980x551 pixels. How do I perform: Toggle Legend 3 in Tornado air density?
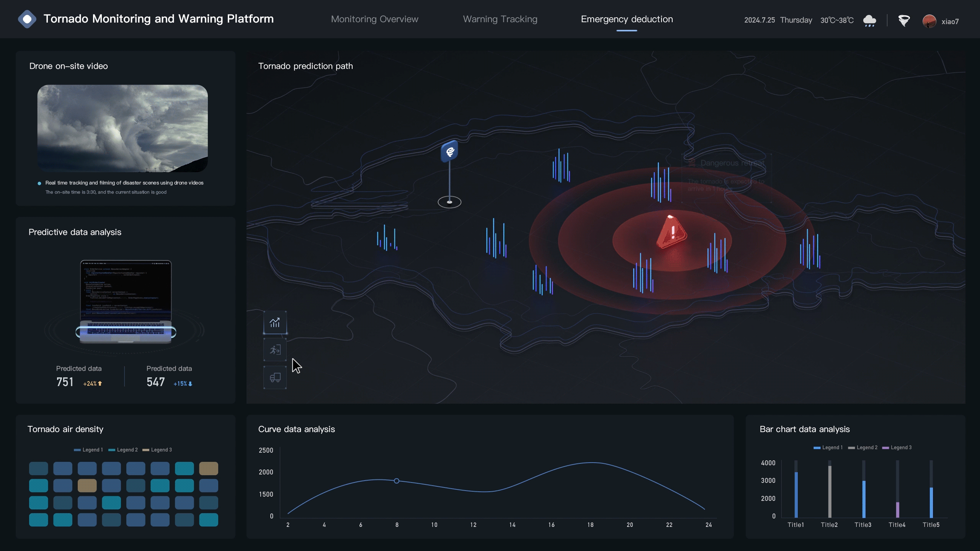[x=157, y=450]
